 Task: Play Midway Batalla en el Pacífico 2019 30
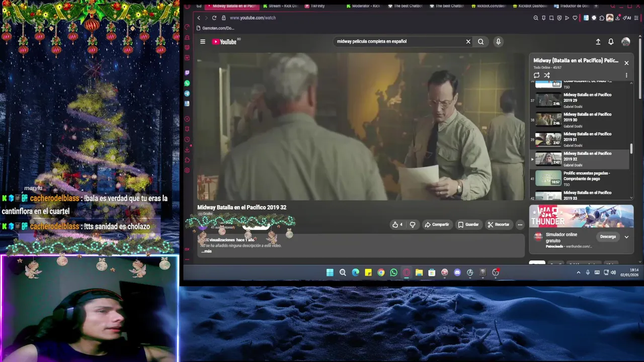[579, 120]
